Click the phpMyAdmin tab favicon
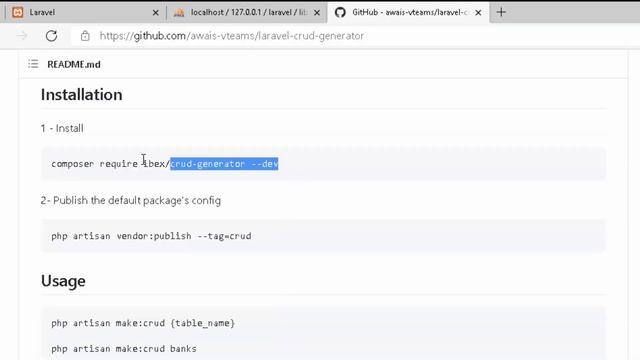 click(179, 13)
